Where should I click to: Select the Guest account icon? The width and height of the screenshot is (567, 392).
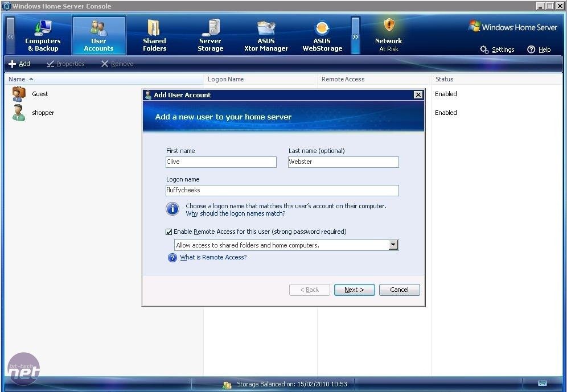pos(19,94)
